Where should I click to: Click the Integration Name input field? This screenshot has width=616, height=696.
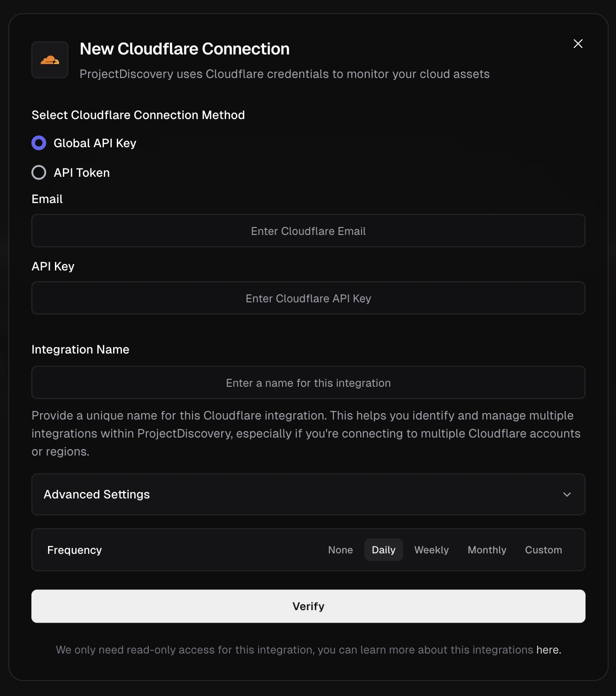(x=308, y=382)
